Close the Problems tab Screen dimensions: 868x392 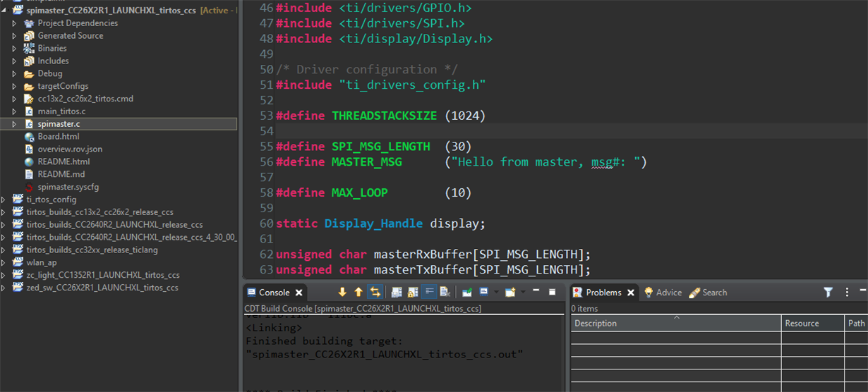coord(631,293)
